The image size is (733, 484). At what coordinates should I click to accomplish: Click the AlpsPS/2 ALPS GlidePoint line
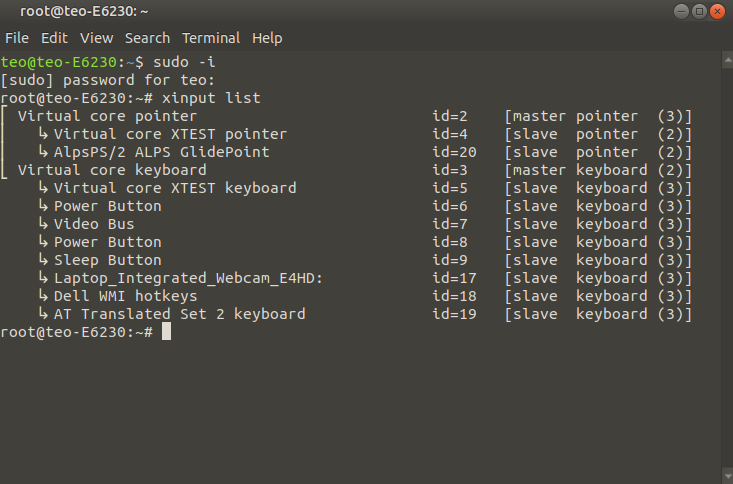[x=161, y=152]
